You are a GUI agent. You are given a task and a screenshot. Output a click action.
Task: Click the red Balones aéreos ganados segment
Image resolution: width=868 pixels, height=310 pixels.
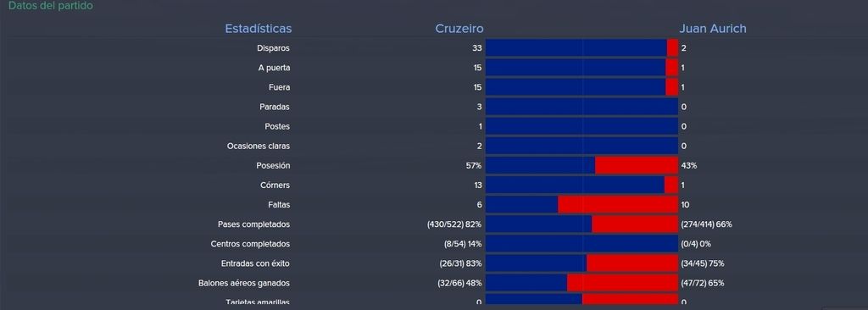(x=623, y=283)
